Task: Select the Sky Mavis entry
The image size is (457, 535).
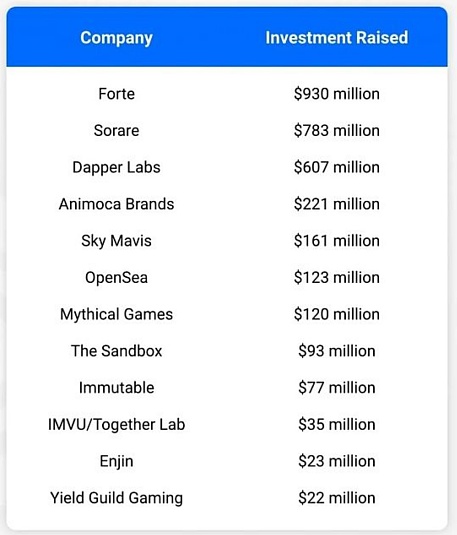Action: click(x=116, y=241)
